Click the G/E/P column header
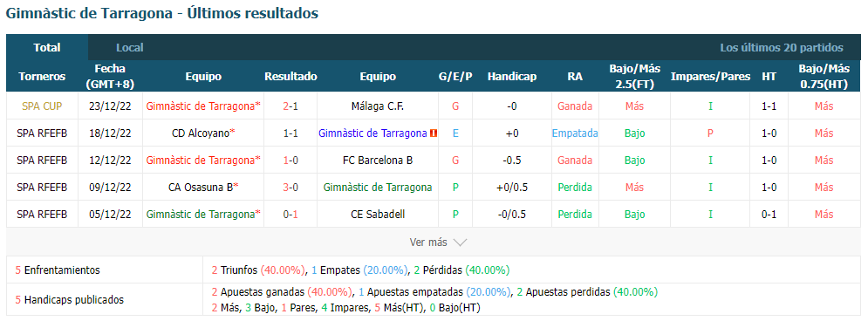The image size is (868, 321). point(455,77)
